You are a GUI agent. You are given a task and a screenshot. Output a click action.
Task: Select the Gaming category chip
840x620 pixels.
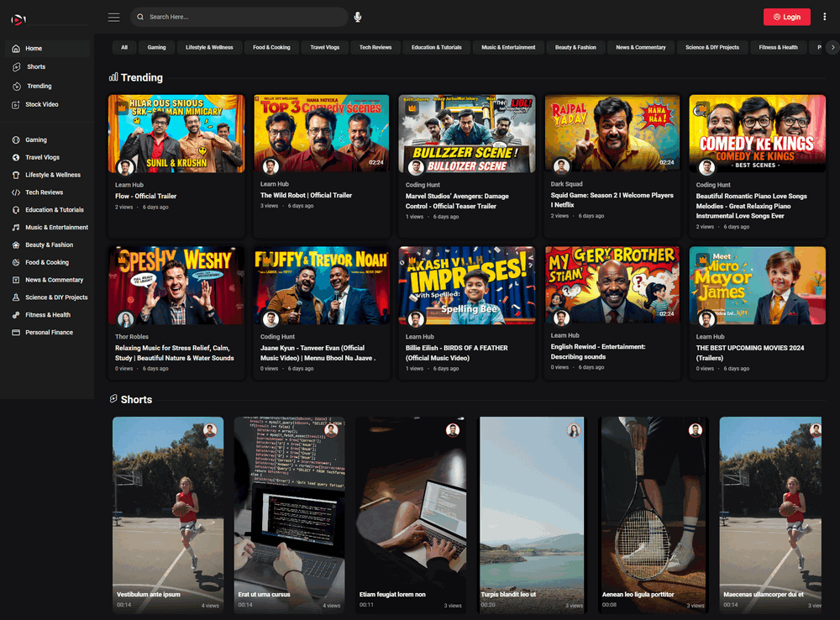(x=156, y=48)
